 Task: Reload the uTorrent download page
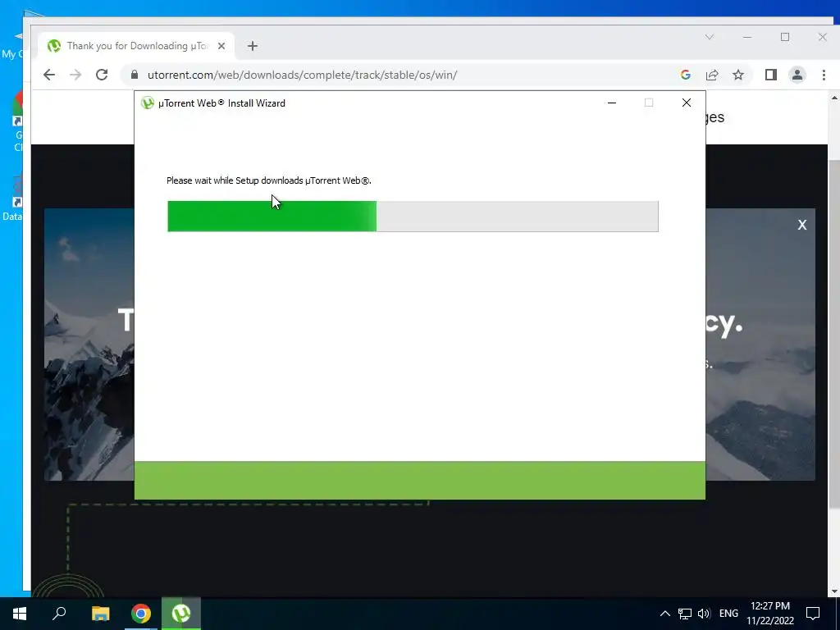coord(102,75)
